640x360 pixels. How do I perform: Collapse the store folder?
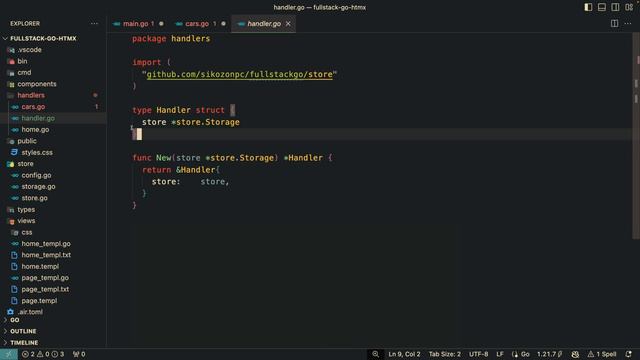point(25,164)
